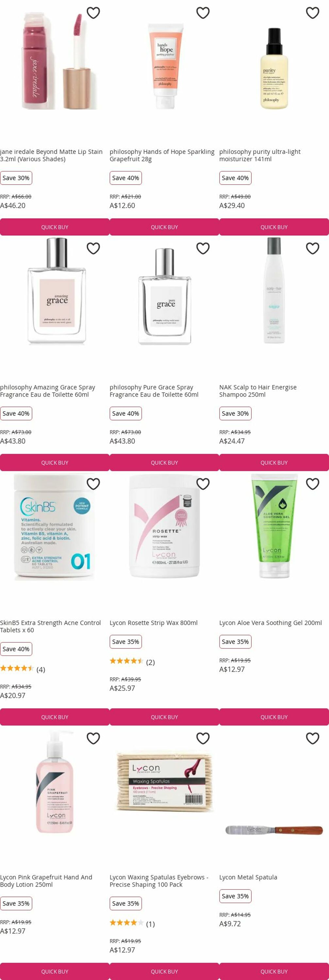Quick buy the jane iredale Lip Stain
Image resolution: width=329 pixels, height=980 pixels.
pos(55,227)
